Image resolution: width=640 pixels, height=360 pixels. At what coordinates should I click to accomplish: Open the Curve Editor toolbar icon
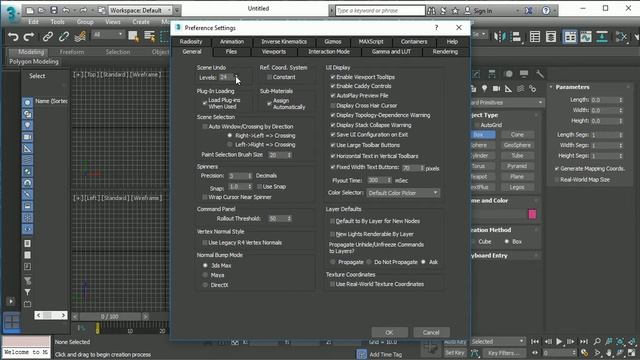pos(586,37)
